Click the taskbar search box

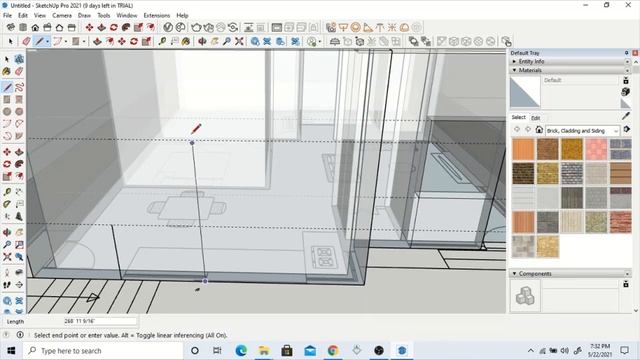(x=103, y=351)
